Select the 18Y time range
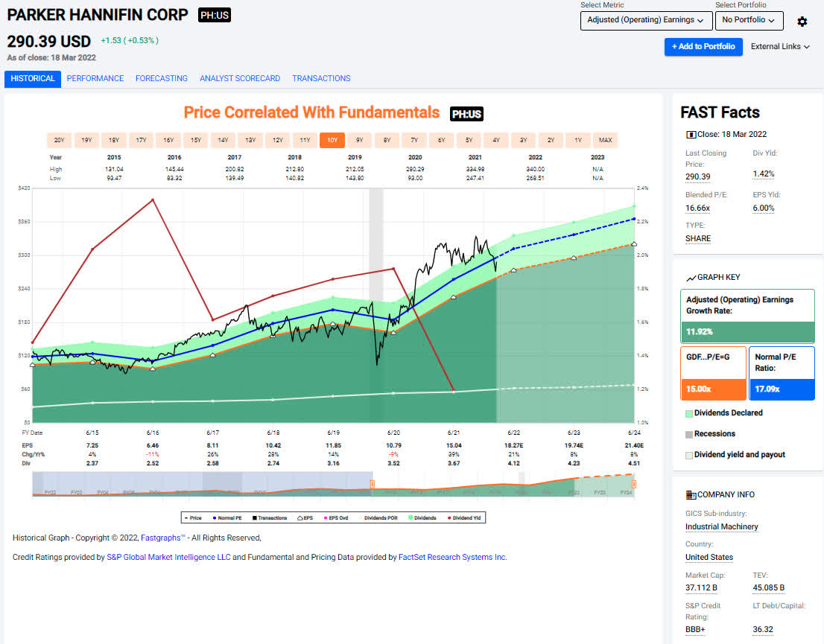The height and width of the screenshot is (644, 824). pos(114,140)
